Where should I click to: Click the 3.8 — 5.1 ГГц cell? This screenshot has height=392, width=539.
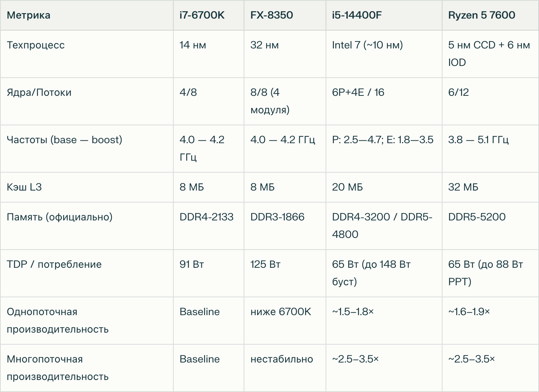coord(478,140)
